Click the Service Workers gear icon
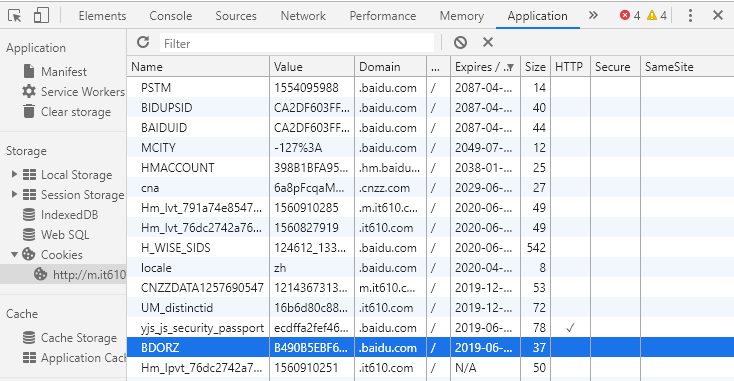 tap(29, 91)
